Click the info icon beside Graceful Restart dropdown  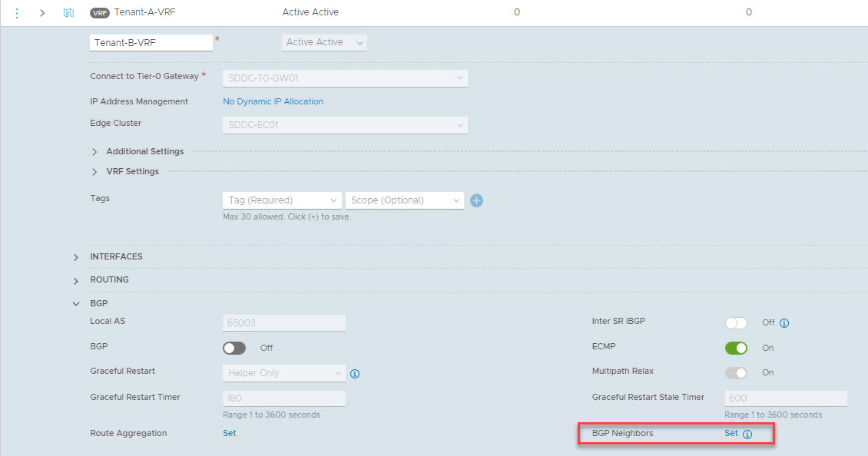click(x=355, y=374)
